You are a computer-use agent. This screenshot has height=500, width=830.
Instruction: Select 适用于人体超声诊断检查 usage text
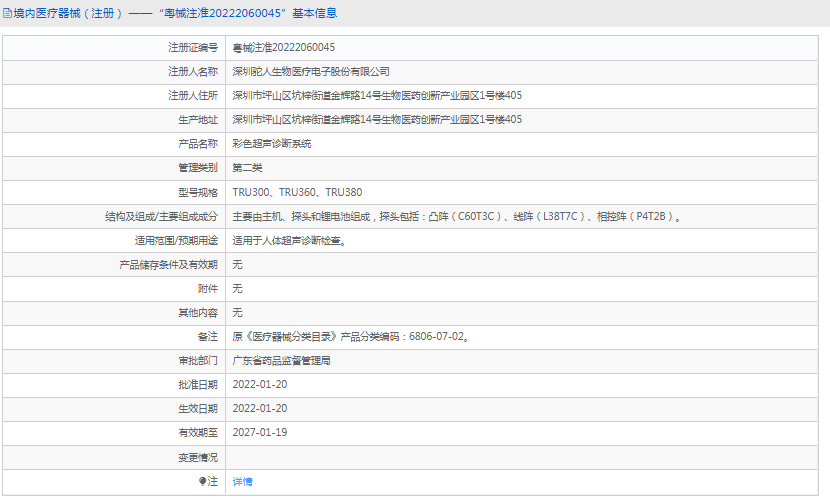pos(290,241)
